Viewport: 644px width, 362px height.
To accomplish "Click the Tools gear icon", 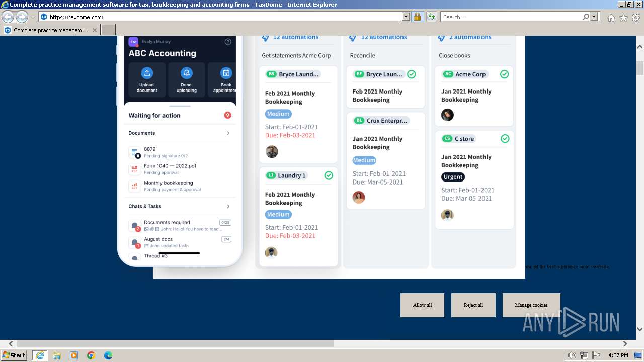I will click(x=636, y=18).
